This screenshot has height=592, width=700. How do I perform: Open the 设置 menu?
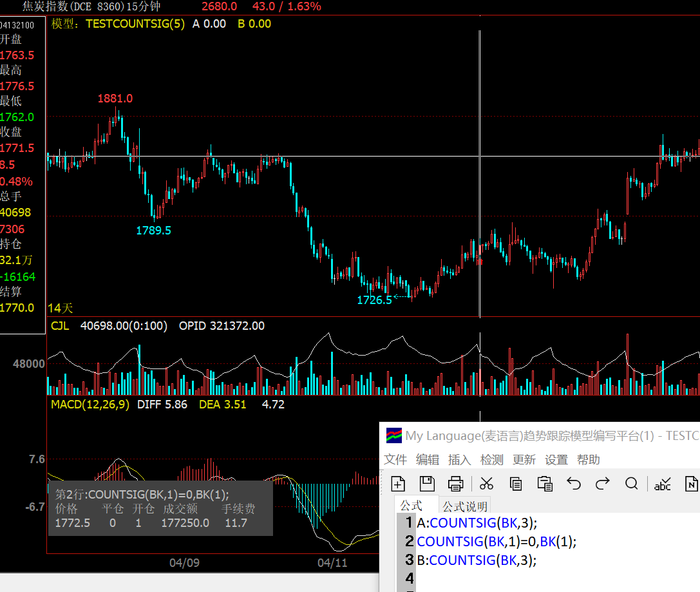click(556, 459)
